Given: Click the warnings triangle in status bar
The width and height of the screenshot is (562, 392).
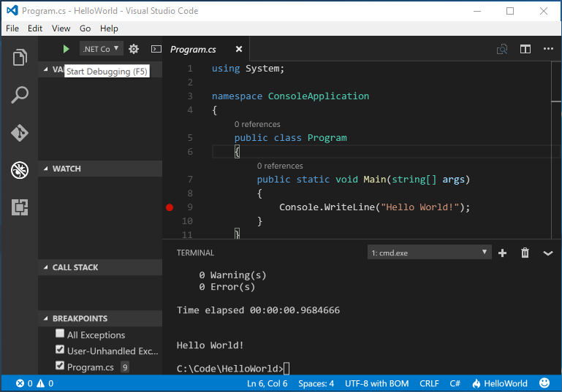Looking at the screenshot, I should coord(40,383).
